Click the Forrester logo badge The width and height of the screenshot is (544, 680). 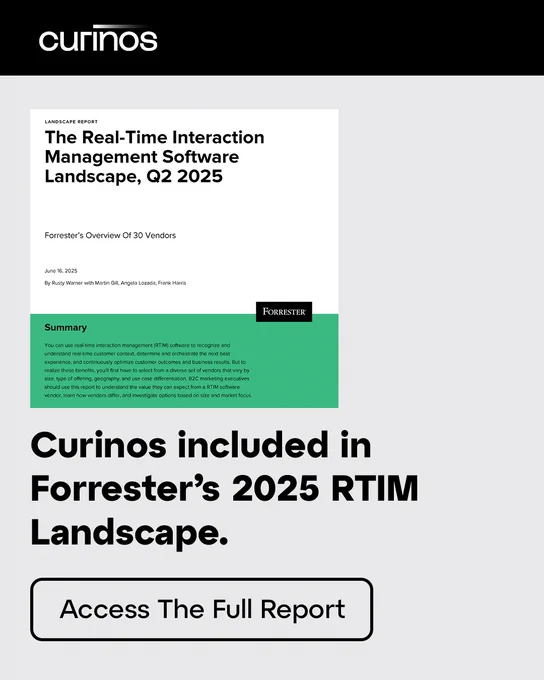(x=284, y=312)
